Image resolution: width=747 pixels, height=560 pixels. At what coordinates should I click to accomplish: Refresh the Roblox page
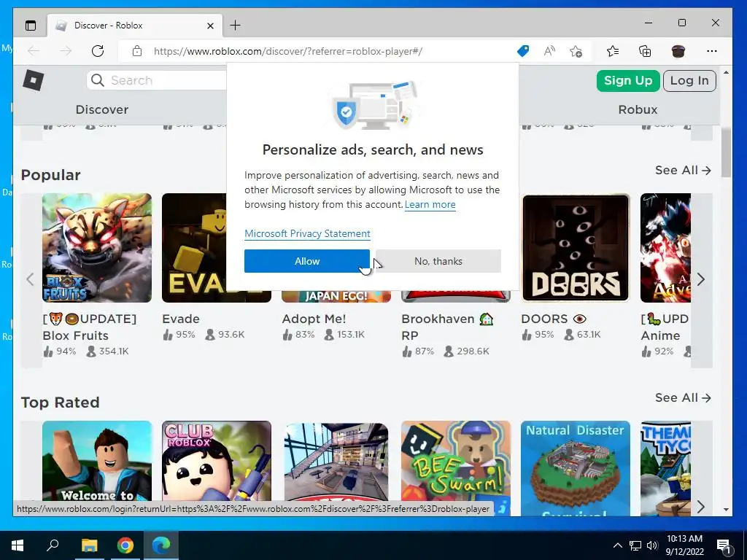pos(98,51)
